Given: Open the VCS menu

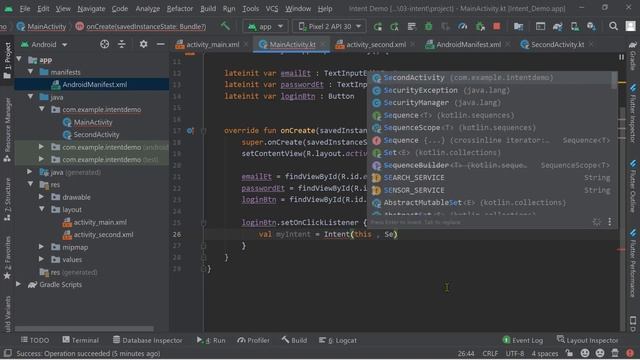Looking at the screenshot, I should click(x=272, y=8).
